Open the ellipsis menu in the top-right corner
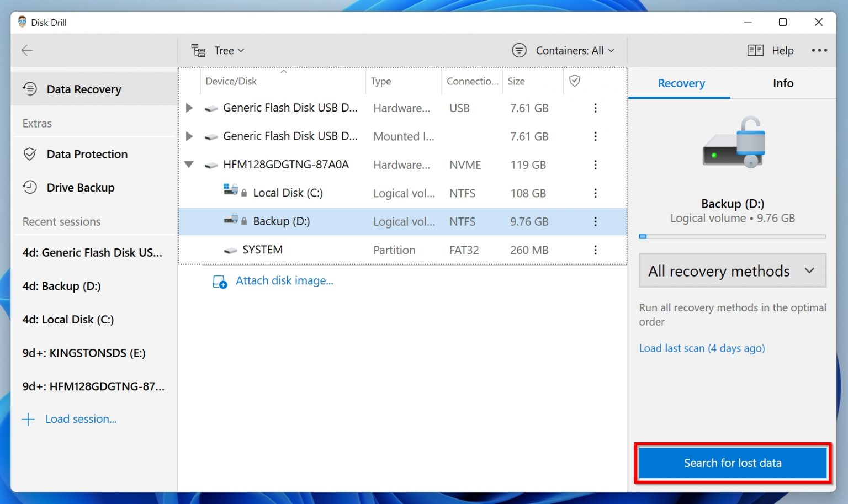 click(x=819, y=50)
